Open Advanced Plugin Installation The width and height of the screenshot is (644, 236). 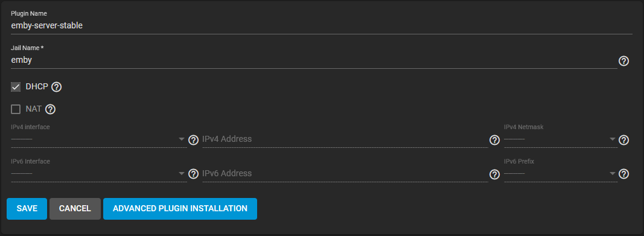coord(180,209)
